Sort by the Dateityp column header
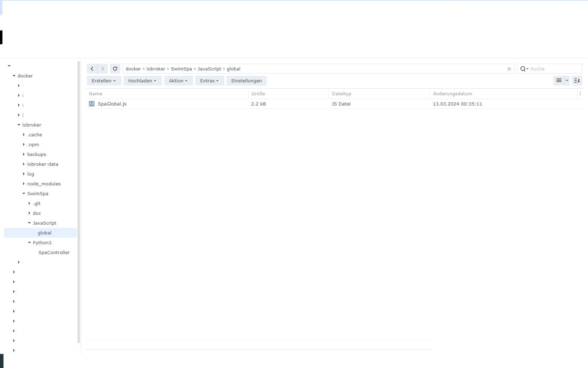The width and height of the screenshot is (588, 368). (379, 94)
